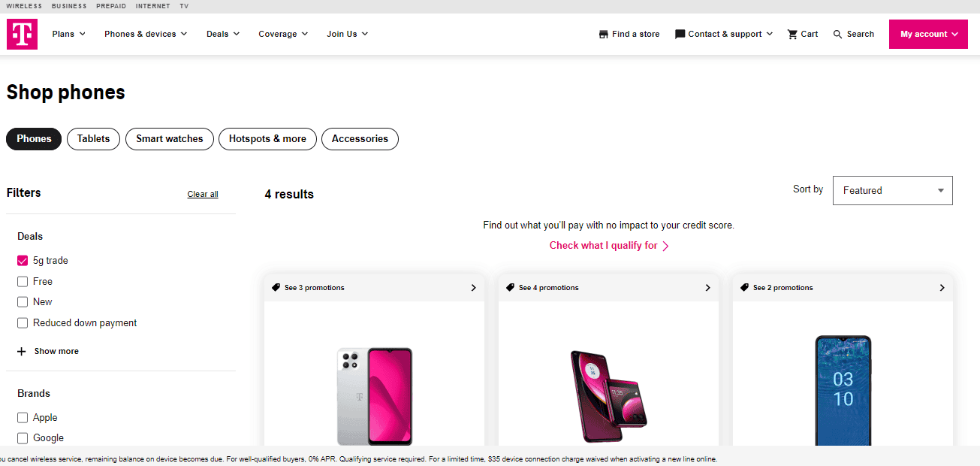Open the Sort by Featured dropdown
This screenshot has width=980, height=466.
point(892,191)
